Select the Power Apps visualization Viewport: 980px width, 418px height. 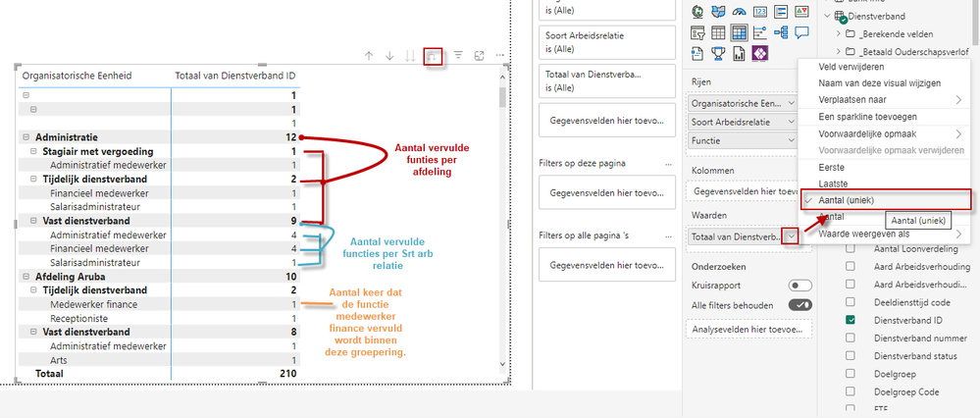tap(760, 53)
